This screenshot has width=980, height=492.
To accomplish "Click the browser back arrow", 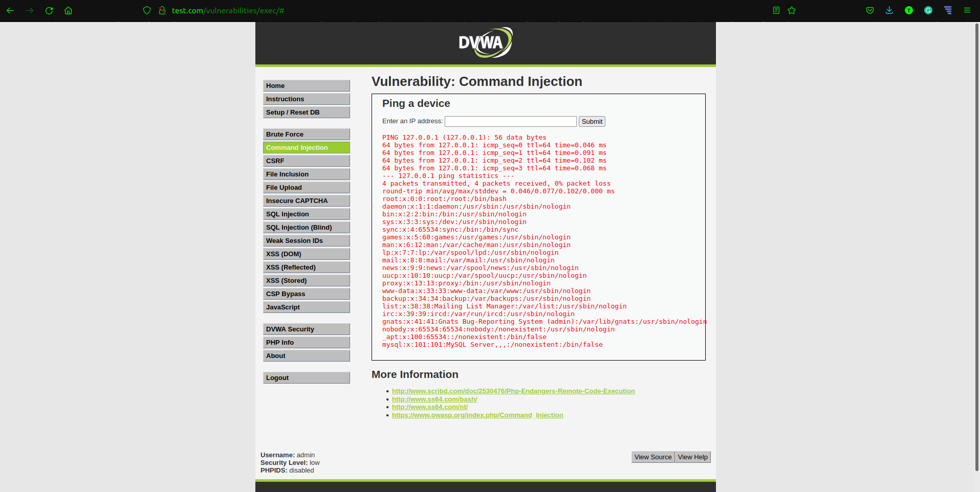I will click(10, 10).
